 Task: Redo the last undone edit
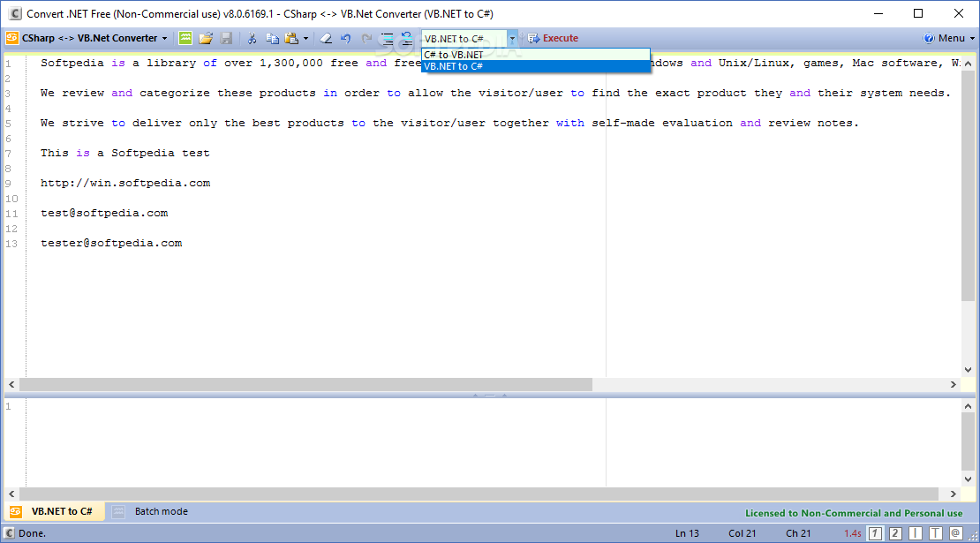point(367,38)
